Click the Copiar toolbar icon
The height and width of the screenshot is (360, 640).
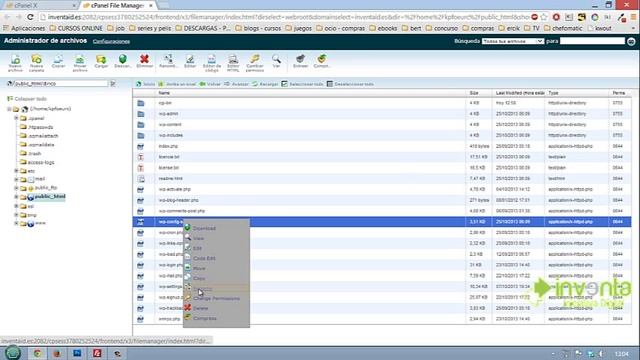click(x=58, y=61)
